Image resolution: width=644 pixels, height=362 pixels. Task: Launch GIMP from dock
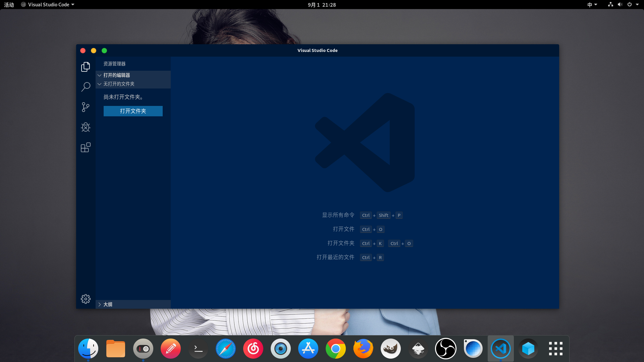(x=391, y=349)
